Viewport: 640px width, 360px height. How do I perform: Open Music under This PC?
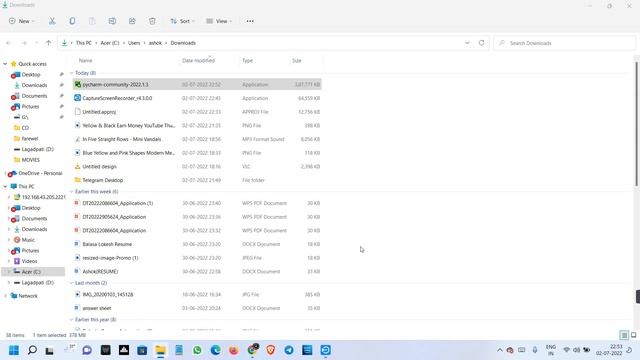coord(28,240)
